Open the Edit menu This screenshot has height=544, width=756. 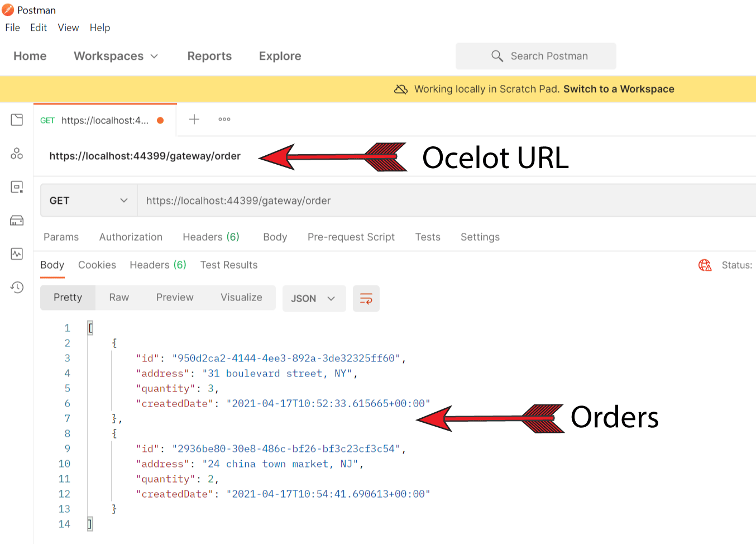39,27
